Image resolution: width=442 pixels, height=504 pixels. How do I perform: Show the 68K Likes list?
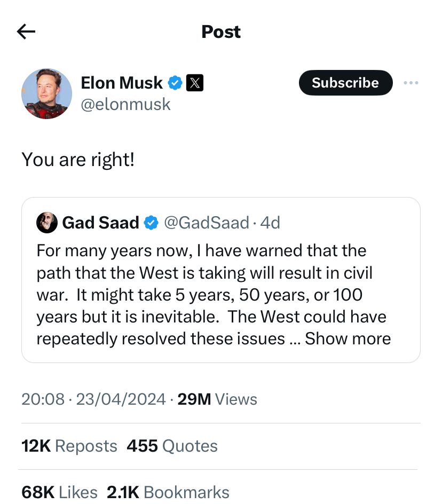59,492
